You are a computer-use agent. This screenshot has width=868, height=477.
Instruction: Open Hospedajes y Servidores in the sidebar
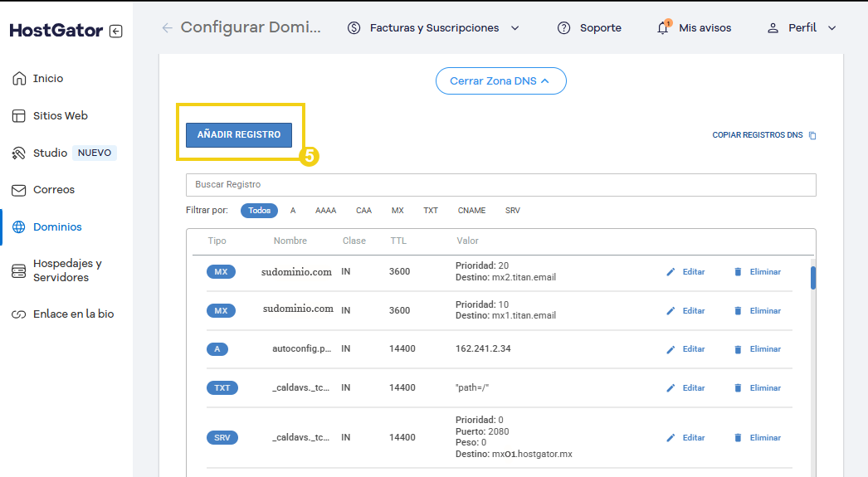pos(67,270)
